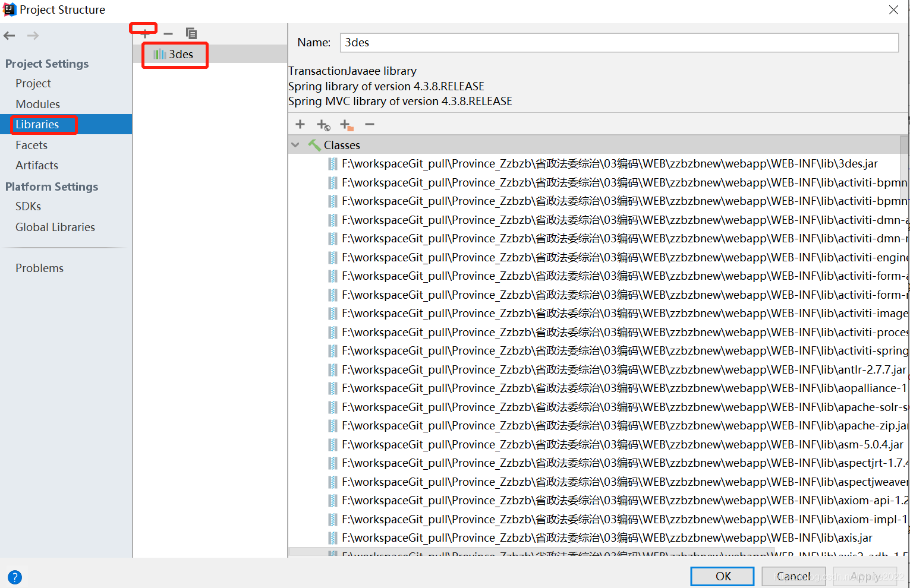The width and height of the screenshot is (910, 588).
Task: Remove the selected root with the minus icon
Action: [370, 124]
